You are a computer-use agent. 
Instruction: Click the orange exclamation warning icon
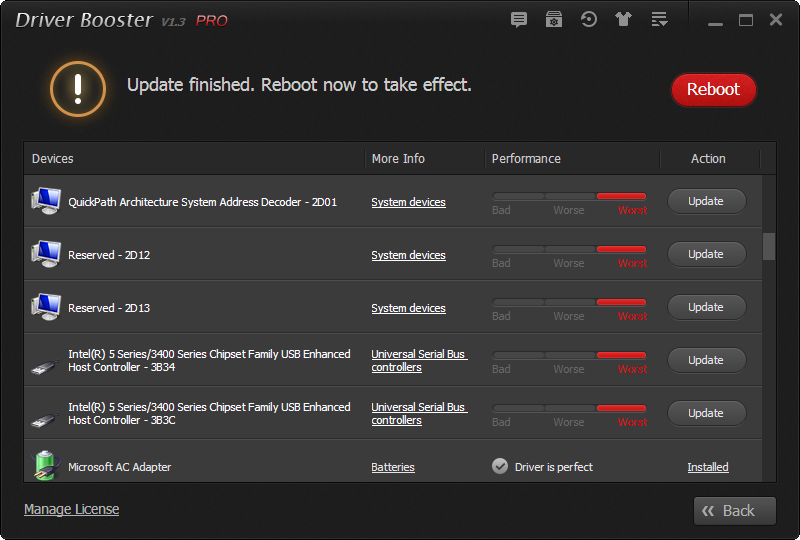tap(78, 88)
